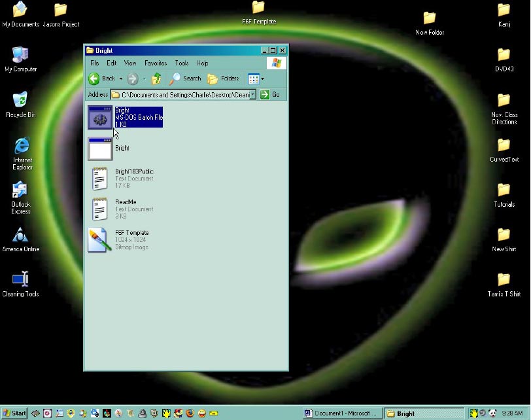Open the Tools menu
This screenshot has height=420, width=531.
tap(182, 63)
